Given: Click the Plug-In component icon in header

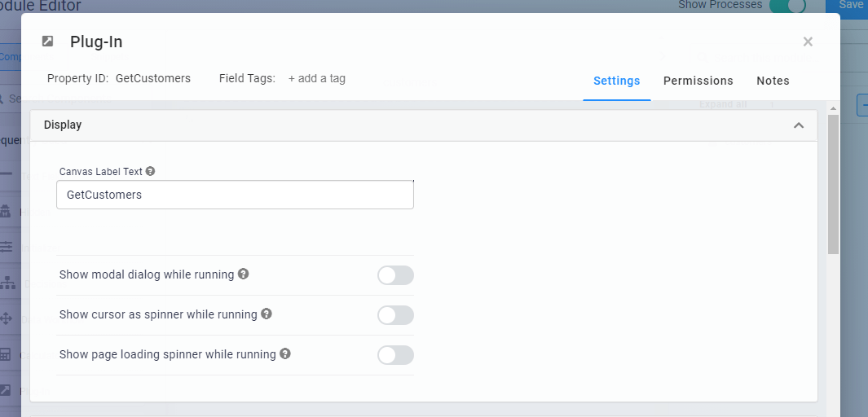Looking at the screenshot, I should (x=48, y=42).
